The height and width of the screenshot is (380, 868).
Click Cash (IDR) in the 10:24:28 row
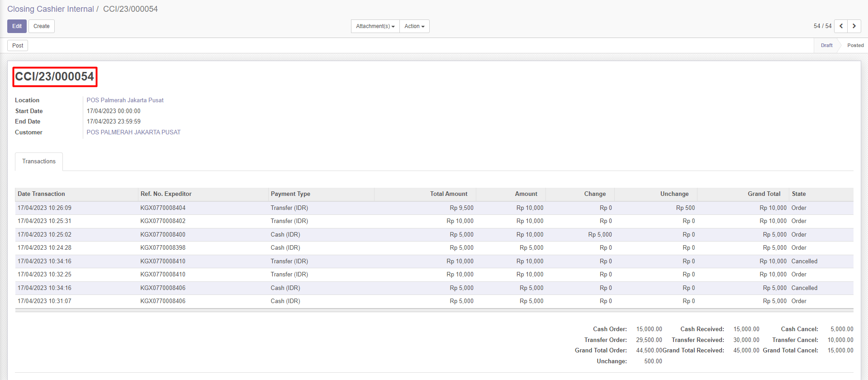coord(285,248)
